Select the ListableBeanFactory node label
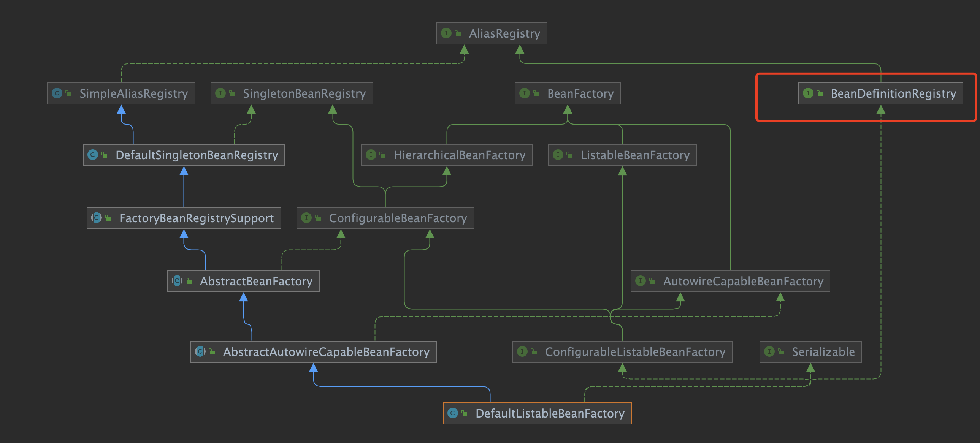 click(635, 155)
